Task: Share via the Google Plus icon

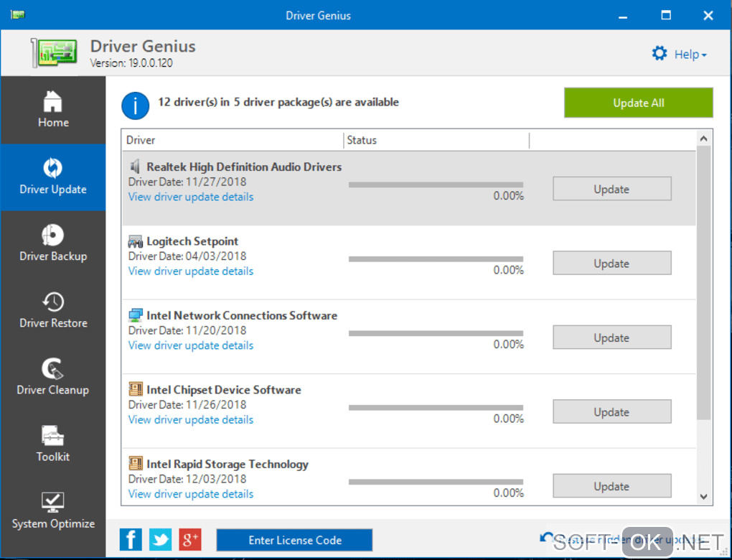Action: [190, 540]
